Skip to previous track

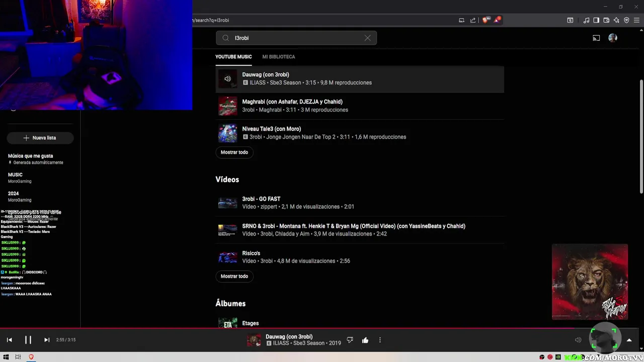(x=9, y=340)
